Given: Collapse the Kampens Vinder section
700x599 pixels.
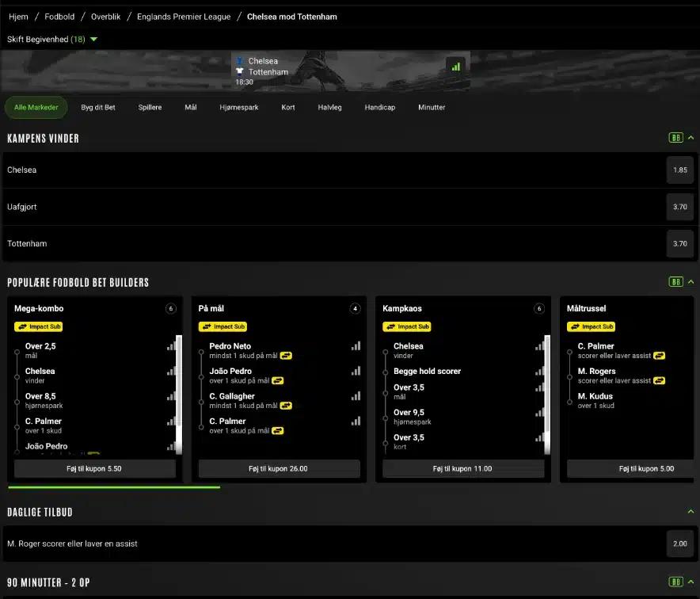Looking at the screenshot, I should tap(691, 138).
